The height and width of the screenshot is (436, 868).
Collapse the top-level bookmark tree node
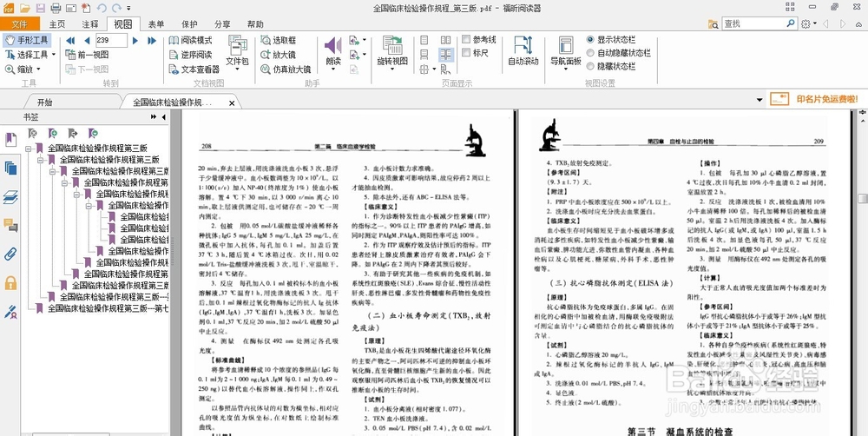click(x=29, y=148)
